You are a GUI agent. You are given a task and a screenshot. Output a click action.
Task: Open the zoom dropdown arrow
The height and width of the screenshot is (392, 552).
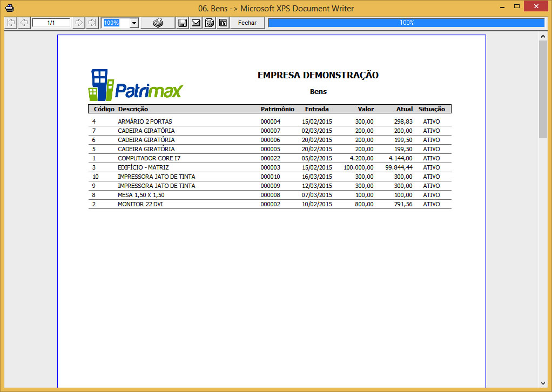point(134,23)
